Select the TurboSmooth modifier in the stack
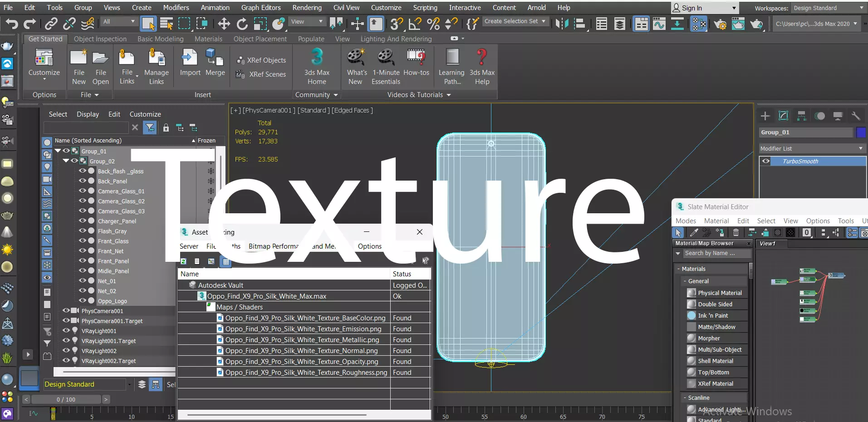The image size is (868, 422). click(x=813, y=161)
